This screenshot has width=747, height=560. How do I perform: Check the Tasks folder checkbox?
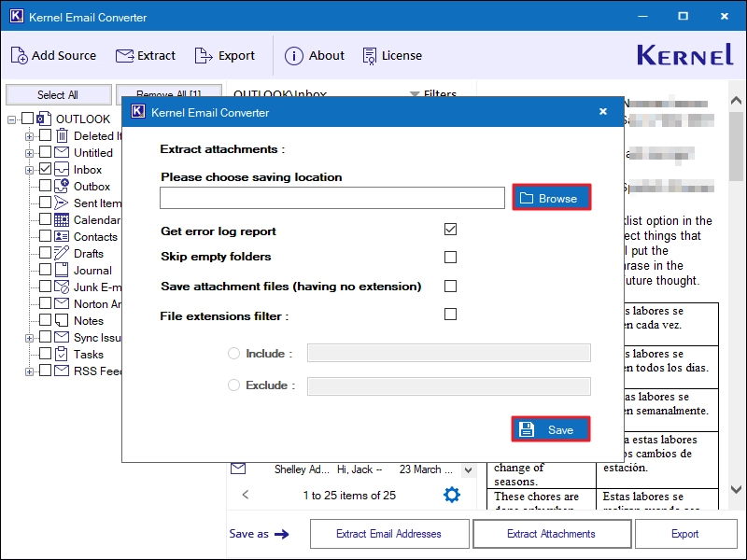[45, 354]
